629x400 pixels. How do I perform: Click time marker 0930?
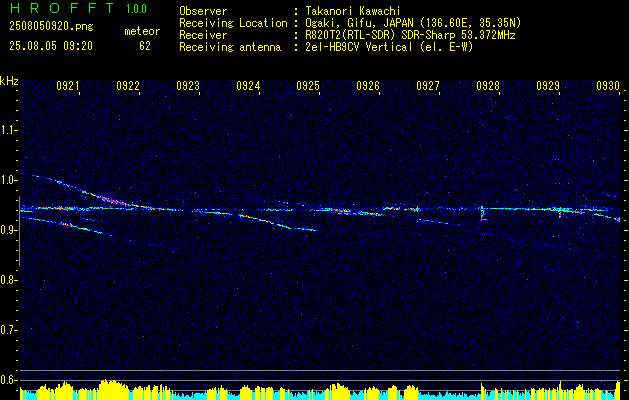click(608, 85)
